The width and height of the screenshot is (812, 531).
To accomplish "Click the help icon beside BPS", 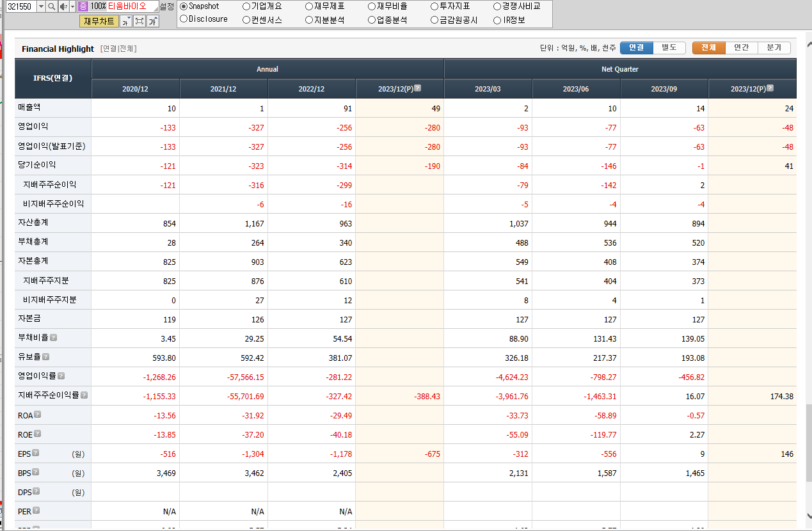I will pos(36,472).
